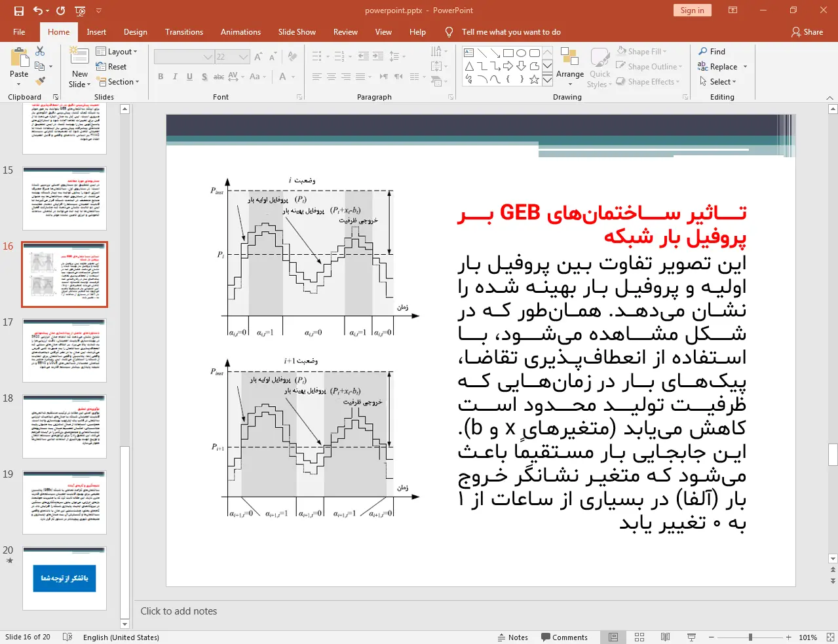Viewport: 838px width, 644px height.
Task: Click the Arrange button
Action: 569,67
